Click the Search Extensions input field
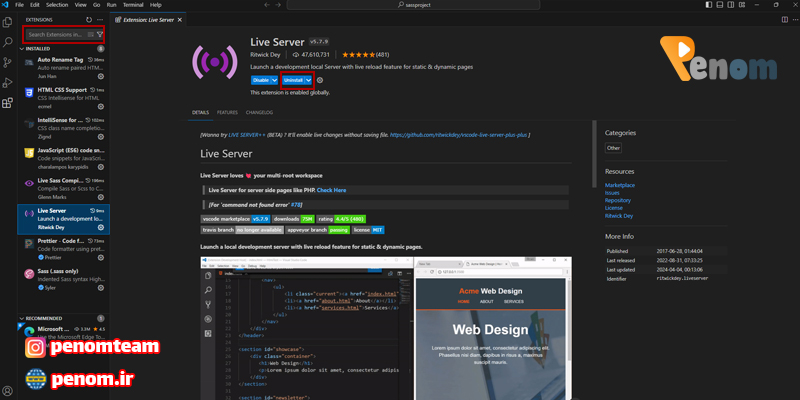The height and width of the screenshot is (400, 800). click(x=55, y=34)
